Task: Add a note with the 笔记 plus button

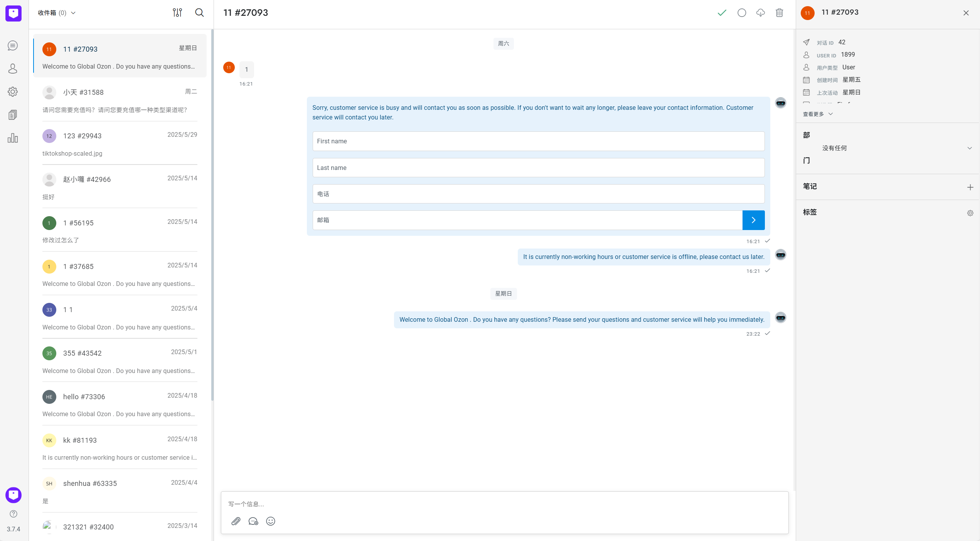Action: [x=970, y=187]
